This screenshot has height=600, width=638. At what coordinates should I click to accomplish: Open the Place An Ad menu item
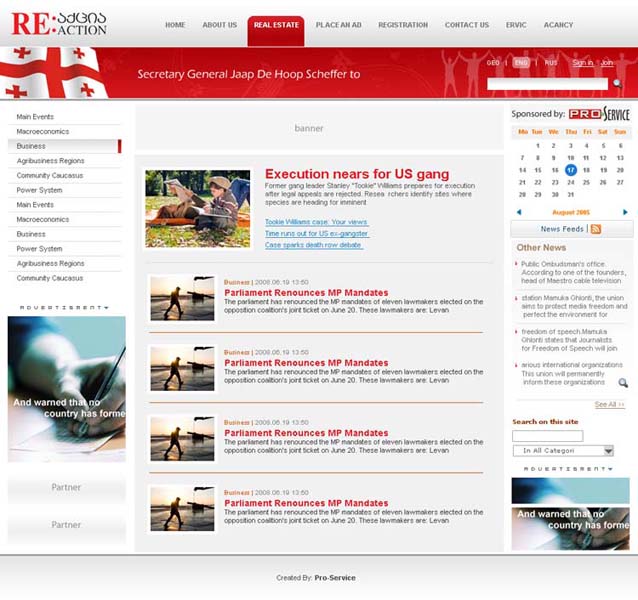tap(339, 25)
